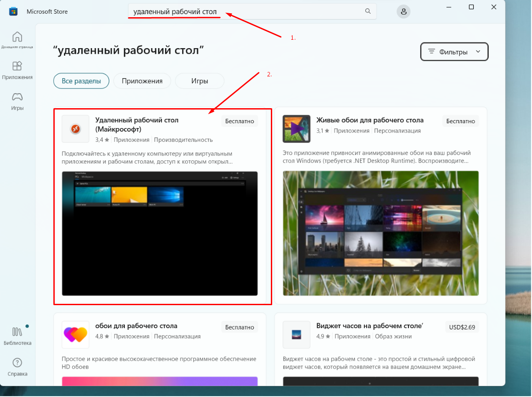Open Help icon in sidebar
The height and width of the screenshot is (397, 532).
tap(17, 363)
